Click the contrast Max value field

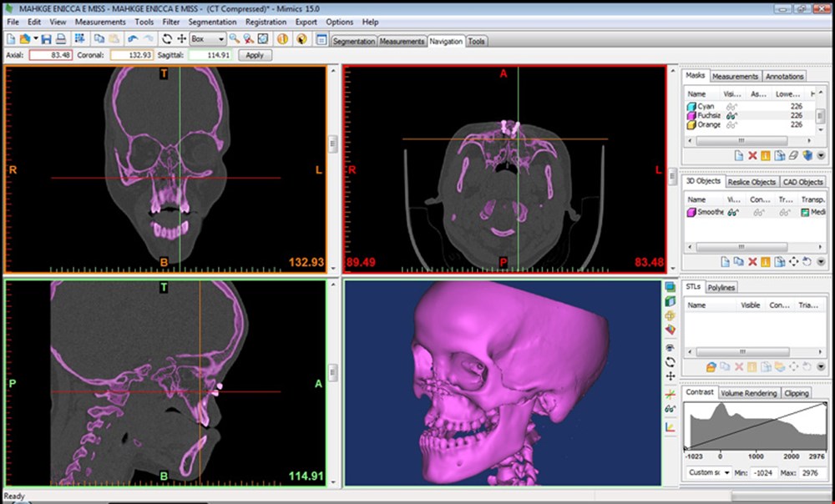[x=811, y=472]
